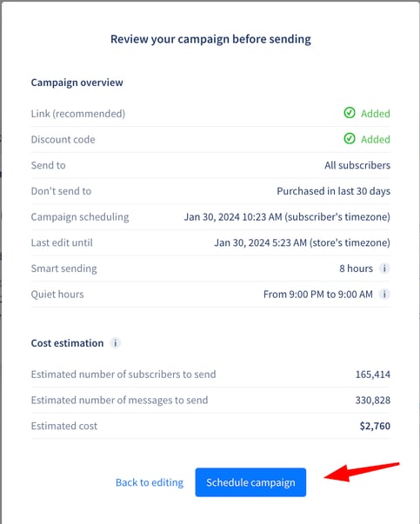The height and width of the screenshot is (524, 420).
Task: Click the Last edit until date value
Action: coord(302,242)
